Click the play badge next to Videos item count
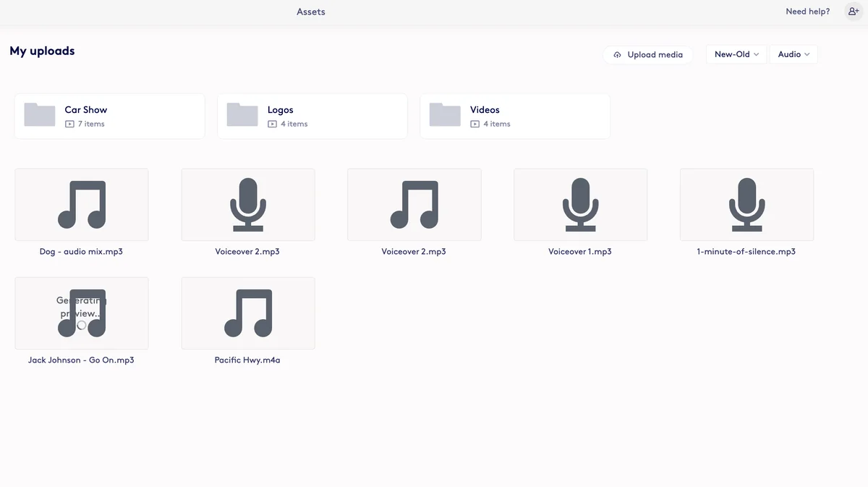 475,124
